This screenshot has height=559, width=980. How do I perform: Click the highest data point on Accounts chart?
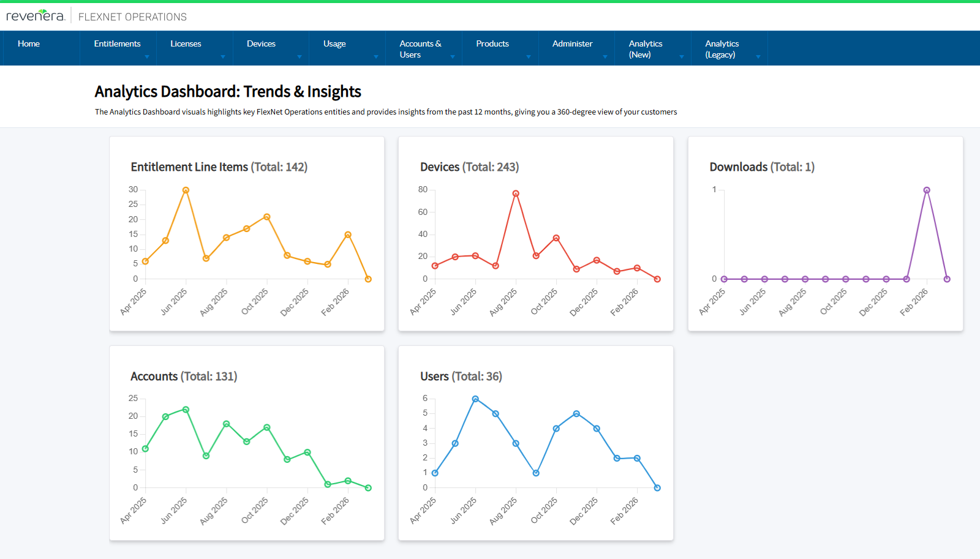coord(185,408)
